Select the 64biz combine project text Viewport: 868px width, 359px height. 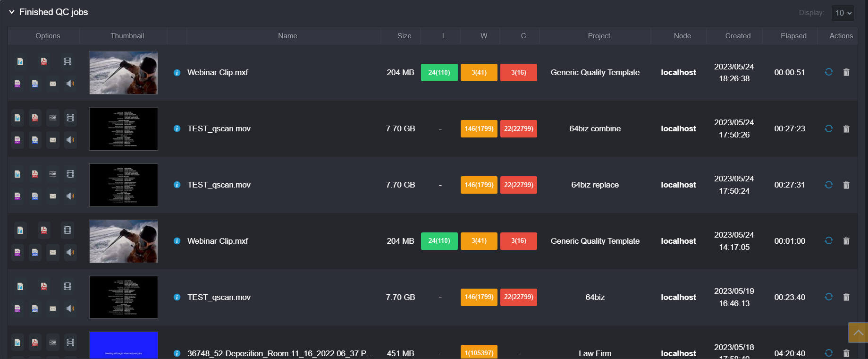pos(595,128)
